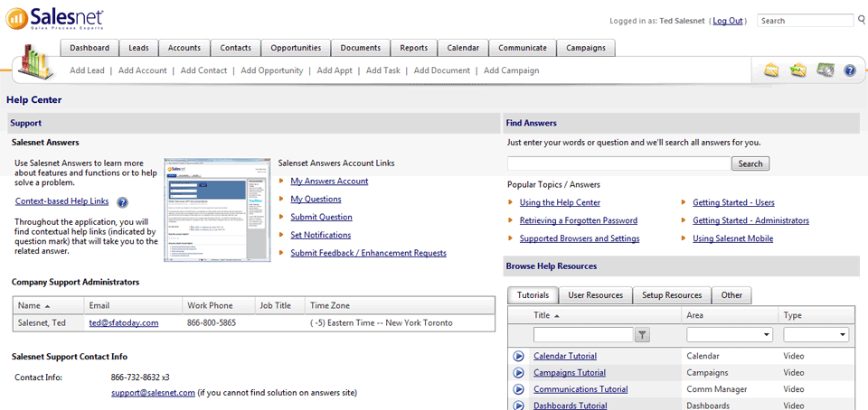Click Context-based Help Links
Image resolution: width=868 pixels, height=410 pixels.
[x=62, y=201]
